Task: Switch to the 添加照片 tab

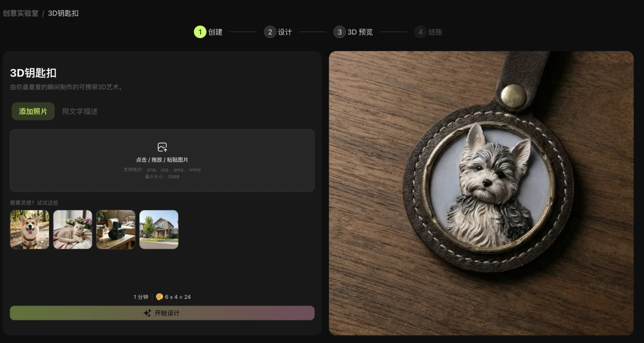Action: pos(33,111)
